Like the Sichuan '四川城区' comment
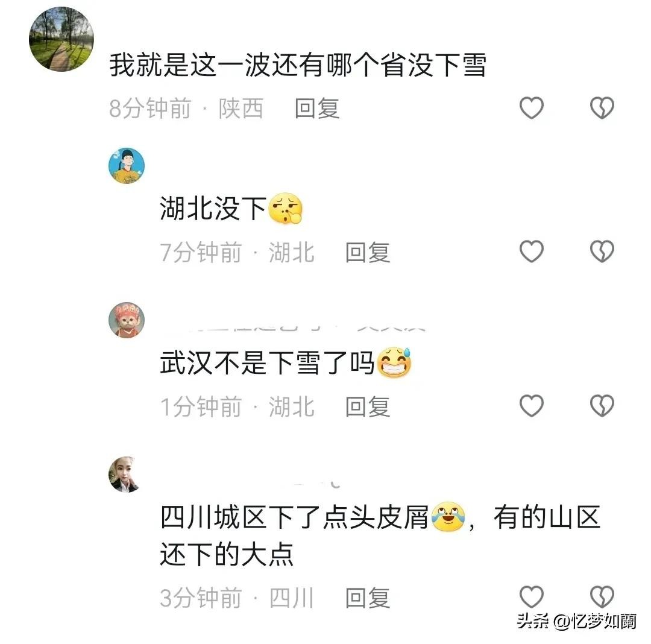The width and height of the screenshot is (651, 644). [x=532, y=597]
